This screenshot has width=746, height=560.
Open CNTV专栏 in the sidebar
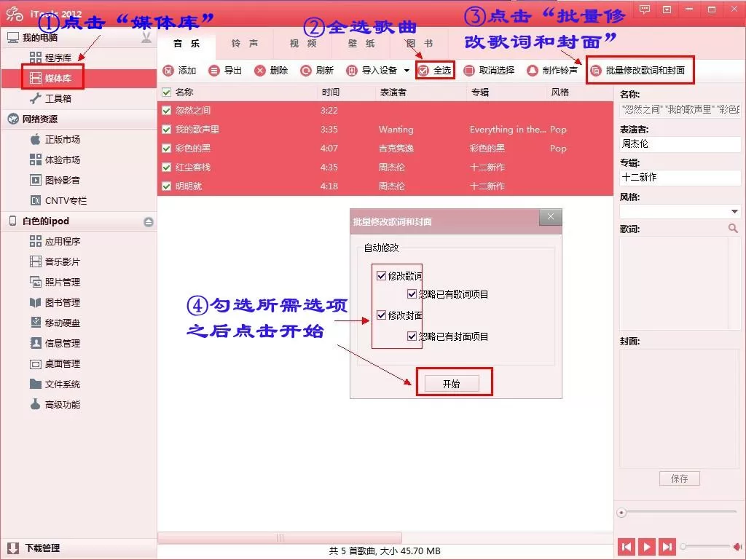58,200
